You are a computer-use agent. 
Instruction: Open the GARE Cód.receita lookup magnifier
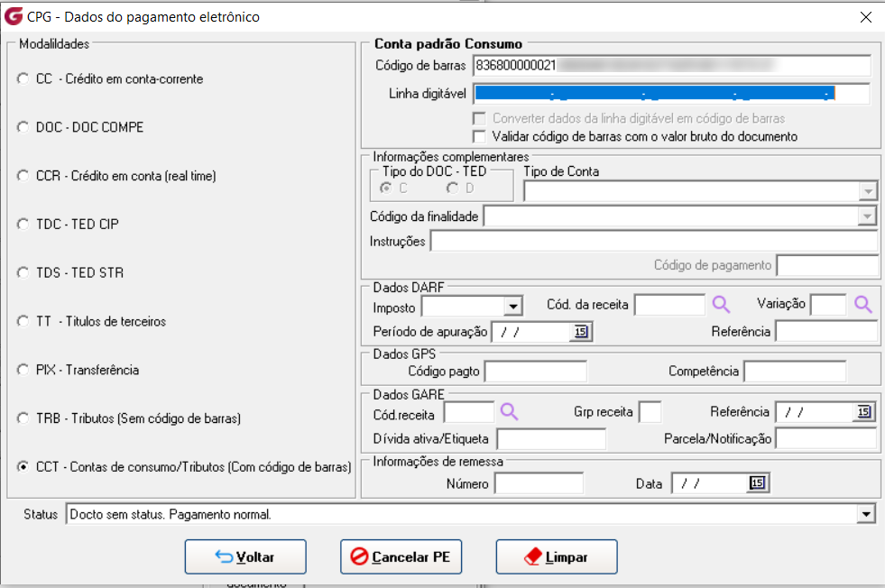coord(509,411)
